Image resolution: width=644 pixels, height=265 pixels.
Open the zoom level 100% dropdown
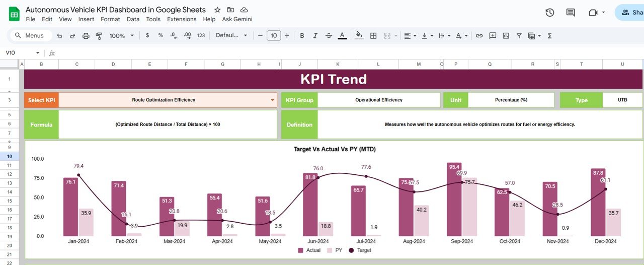tap(122, 36)
